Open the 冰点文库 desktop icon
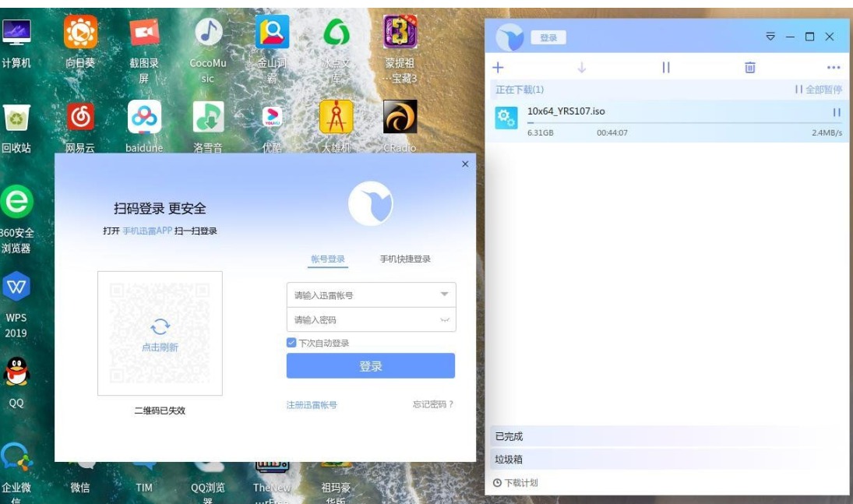Screen dimensions: 853x504 tap(337, 32)
